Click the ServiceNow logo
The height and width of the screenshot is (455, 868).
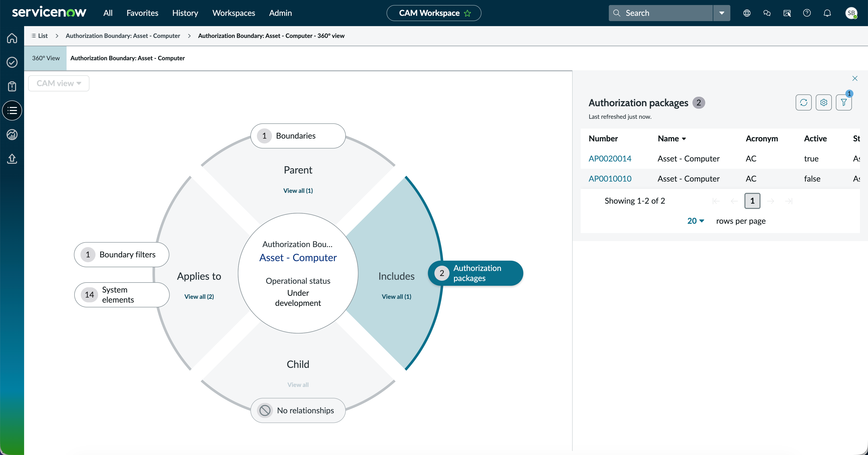[x=49, y=13]
